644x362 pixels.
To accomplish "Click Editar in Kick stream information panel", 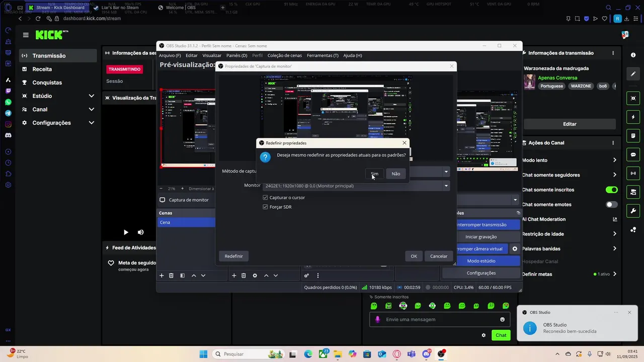I will [570, 124].
